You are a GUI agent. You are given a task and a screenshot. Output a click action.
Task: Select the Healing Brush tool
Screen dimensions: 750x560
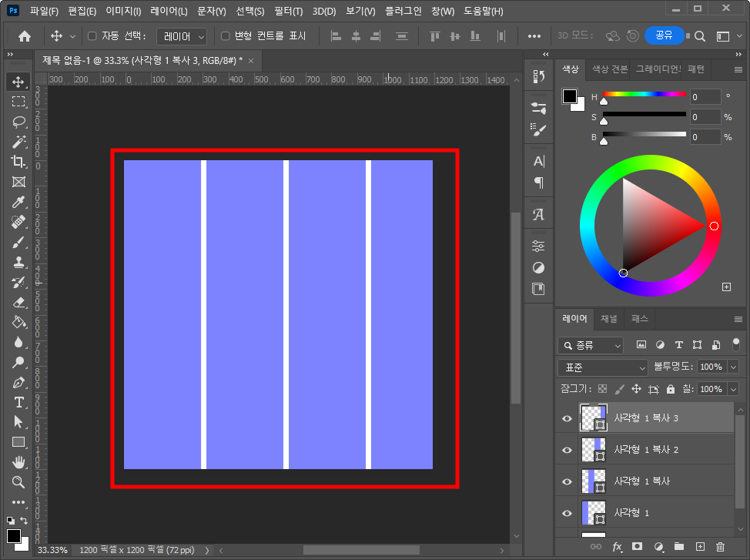pos(18,222)
